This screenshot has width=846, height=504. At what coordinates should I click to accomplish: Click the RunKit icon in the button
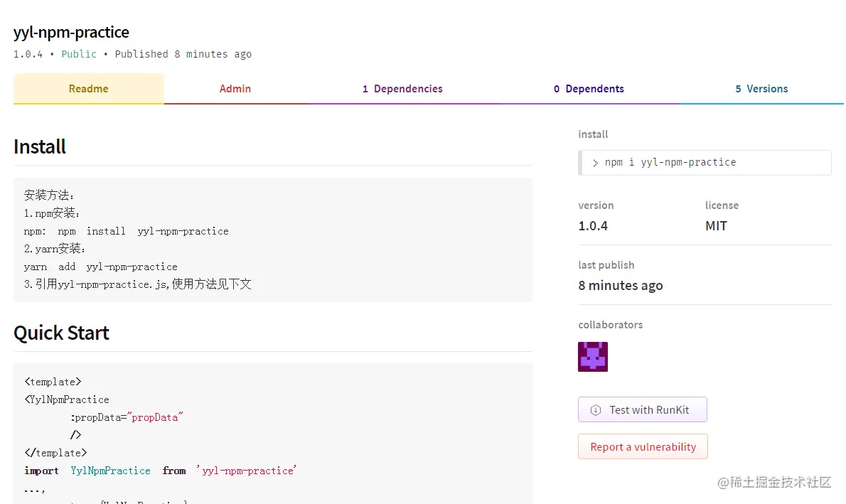point(596,410)
